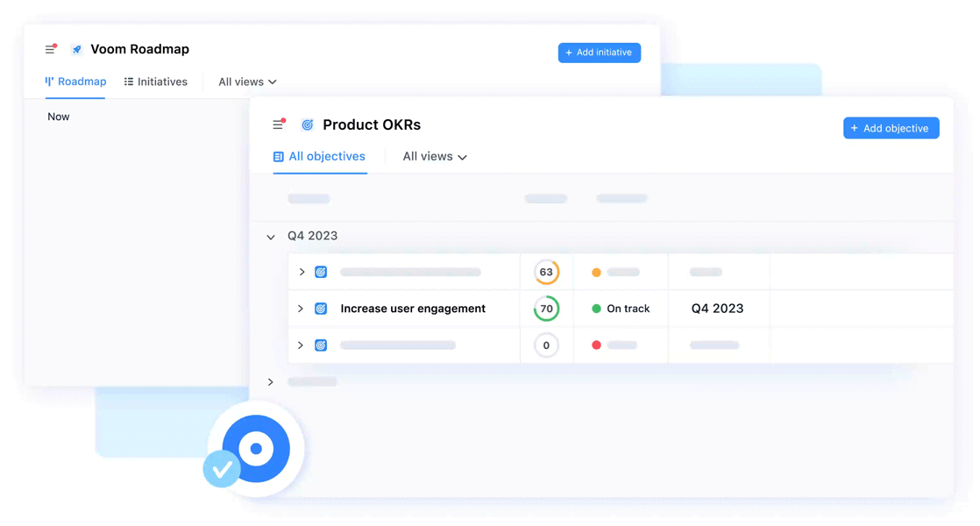Open the Voom Roadmap hamburger menu
Screen dimensions: 980x526
click(x=51, y=50)
